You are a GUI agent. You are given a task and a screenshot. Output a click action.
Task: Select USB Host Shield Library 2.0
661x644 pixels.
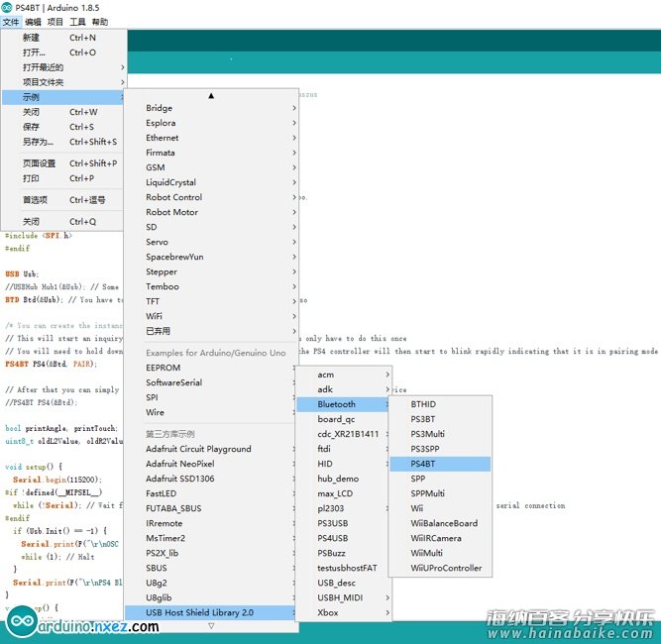(211, 612)
